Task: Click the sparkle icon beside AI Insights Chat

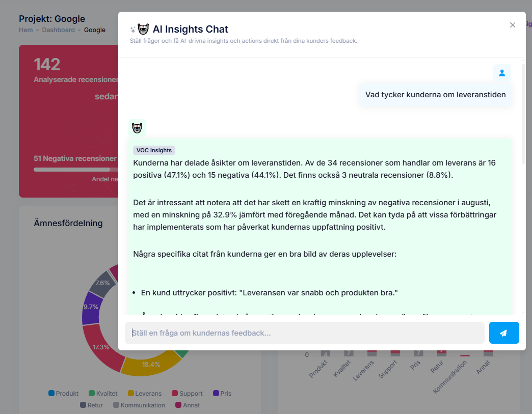Action: 132,29
